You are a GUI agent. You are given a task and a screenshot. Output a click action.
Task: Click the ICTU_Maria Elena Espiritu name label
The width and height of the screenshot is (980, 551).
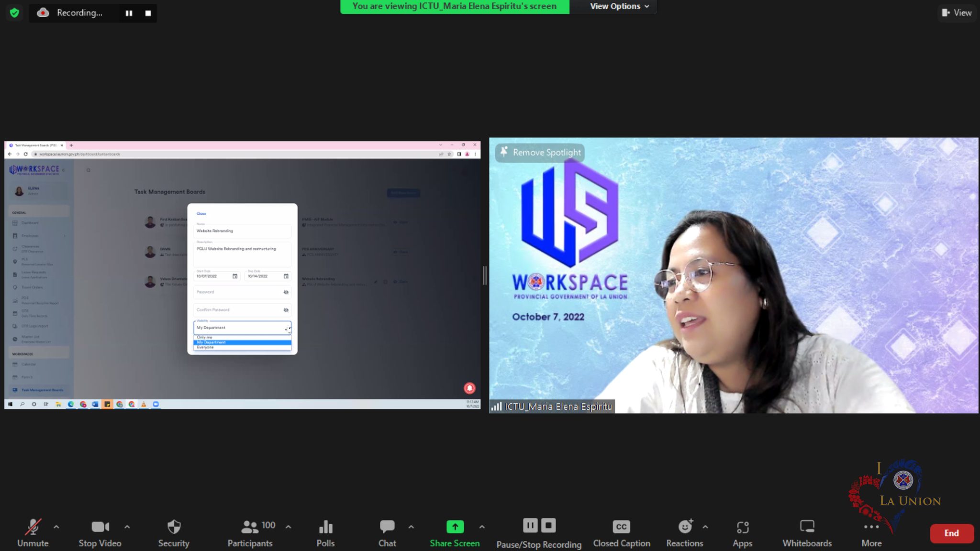click(552, 407)
